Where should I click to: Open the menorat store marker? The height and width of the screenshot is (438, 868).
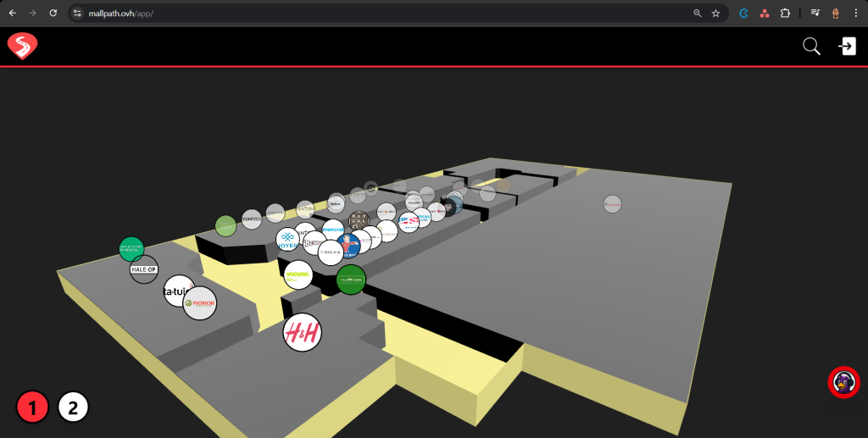tap(332, 229)
